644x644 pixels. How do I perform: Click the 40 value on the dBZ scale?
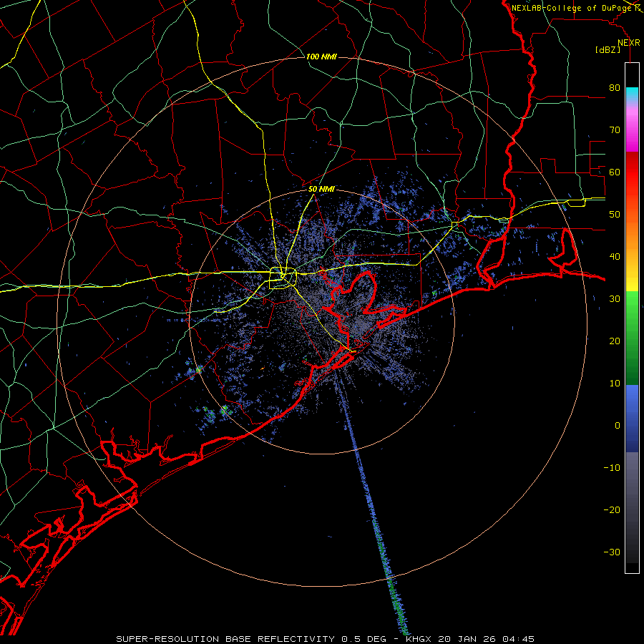[615, 257]
